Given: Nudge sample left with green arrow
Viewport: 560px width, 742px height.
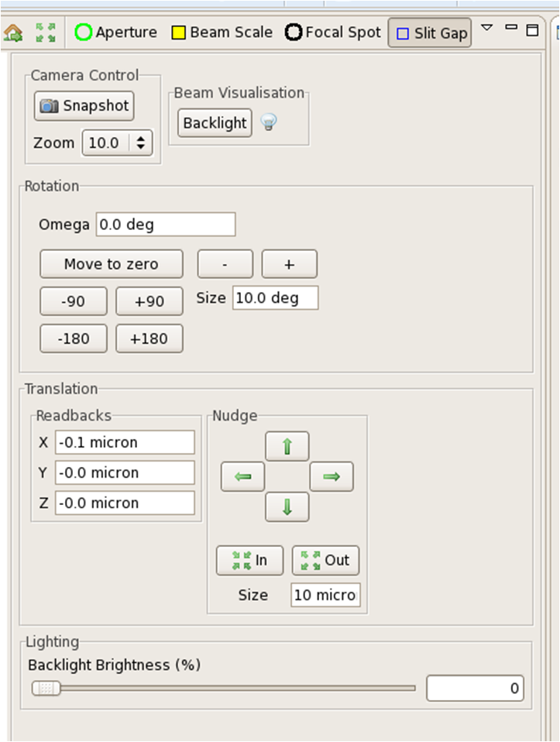Looking at the screenshot, I should (242, 476).
